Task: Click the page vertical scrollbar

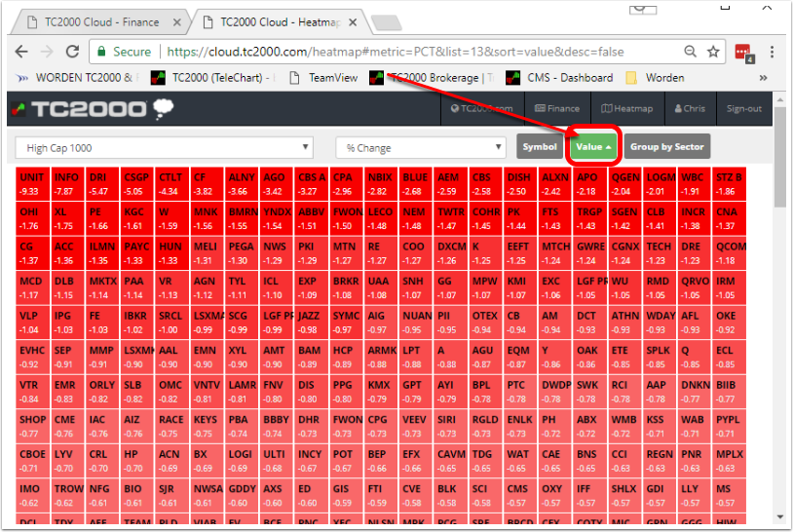Action: [780, 157]
